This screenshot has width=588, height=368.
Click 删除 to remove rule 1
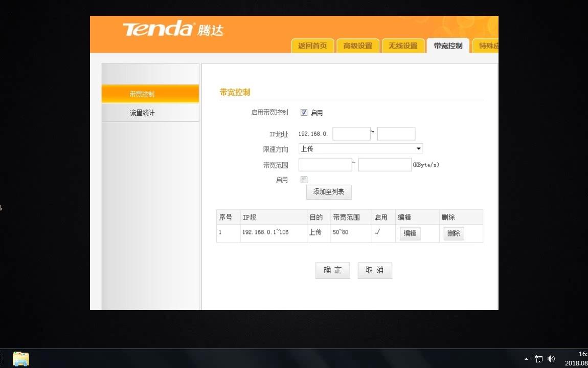(453, 233)
